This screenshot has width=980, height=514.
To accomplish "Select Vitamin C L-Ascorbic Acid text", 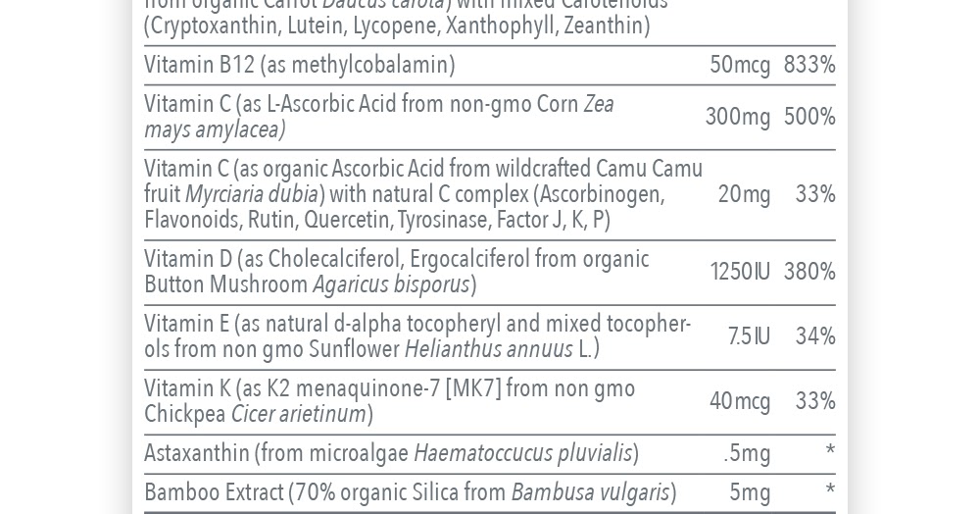I will point(378,117).
